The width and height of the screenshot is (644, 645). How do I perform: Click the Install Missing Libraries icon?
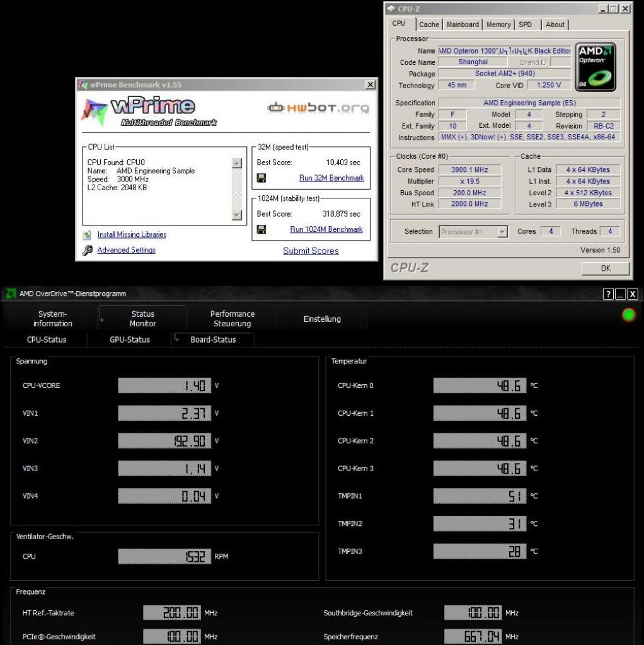tap(87, 234)
